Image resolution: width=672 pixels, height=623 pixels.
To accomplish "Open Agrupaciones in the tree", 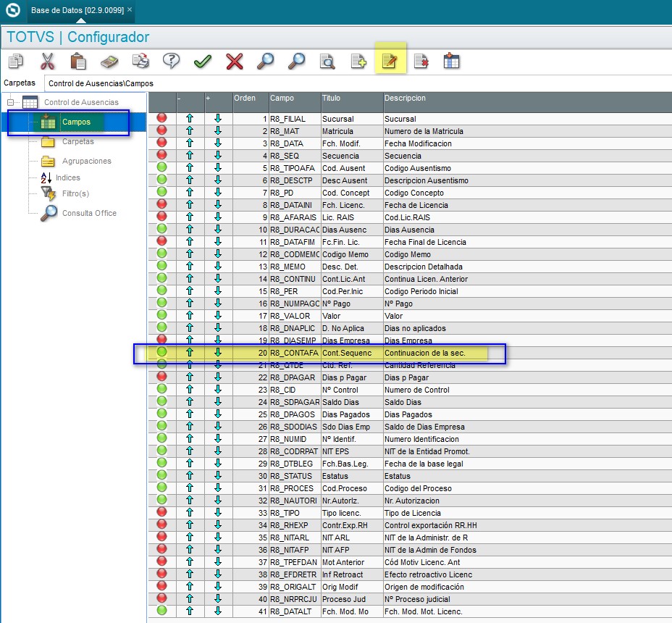I will [x=87, y=161].
